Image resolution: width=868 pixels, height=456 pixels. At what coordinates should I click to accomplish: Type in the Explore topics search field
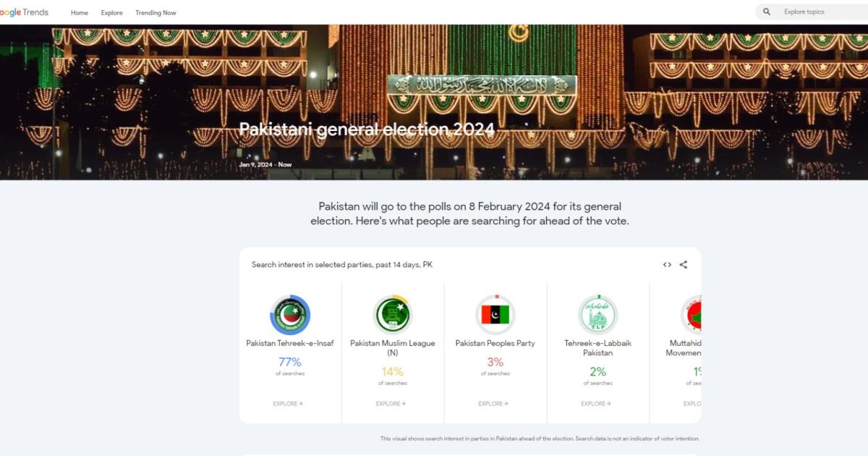point(821,12)
